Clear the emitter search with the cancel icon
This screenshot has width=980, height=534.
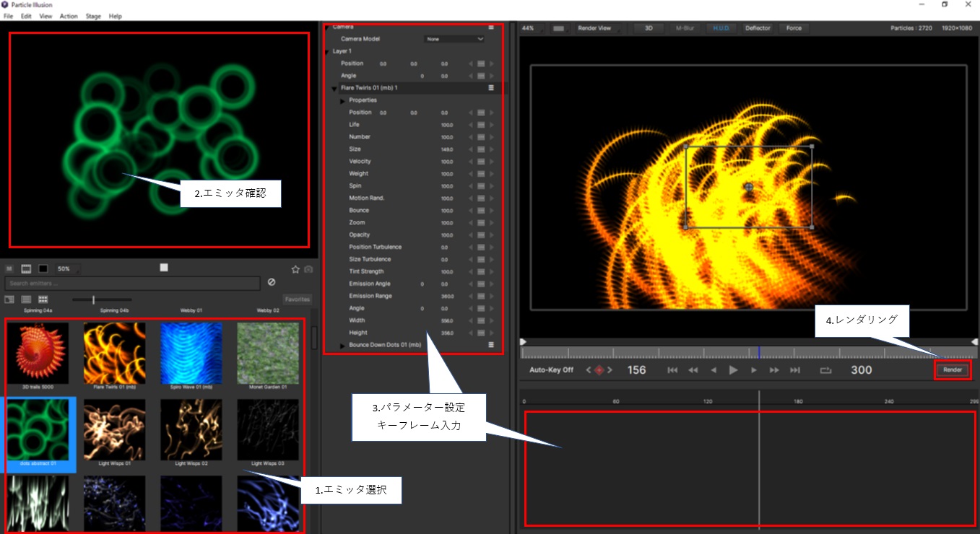272,282
